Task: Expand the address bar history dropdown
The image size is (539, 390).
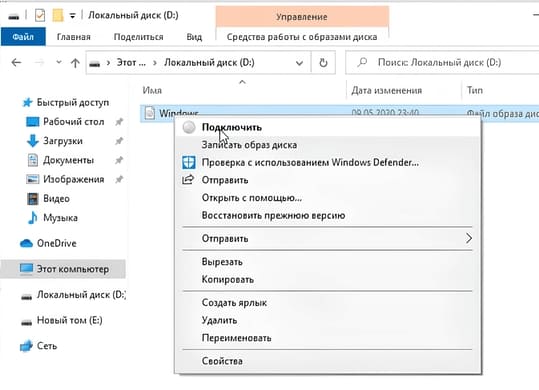Action: click(299, 63)
